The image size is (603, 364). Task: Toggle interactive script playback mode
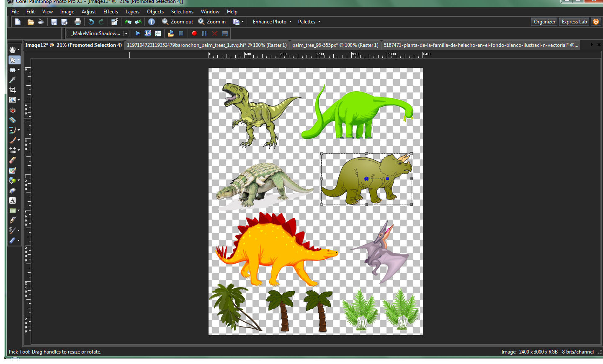pyautogui.click(x=158, y=33)
